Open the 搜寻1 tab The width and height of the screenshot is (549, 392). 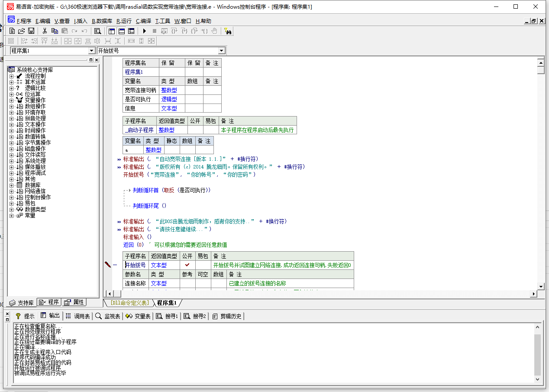click(x=167, y=316)
